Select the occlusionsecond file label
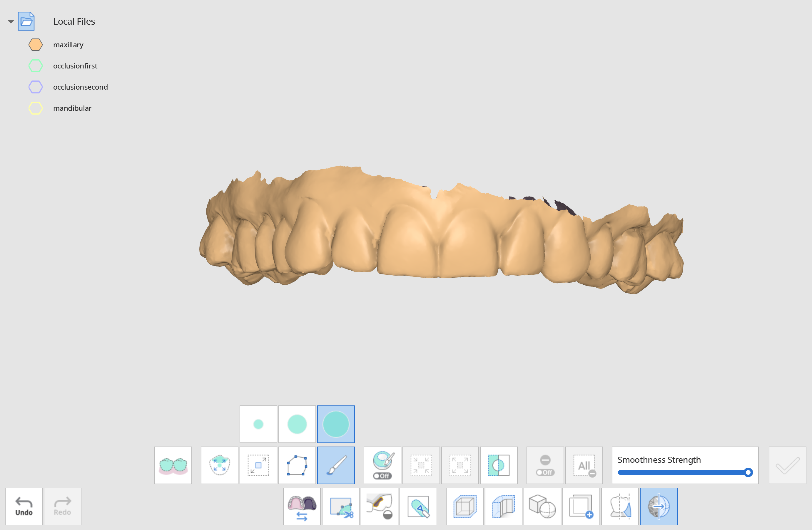 [x=81, y=87]
